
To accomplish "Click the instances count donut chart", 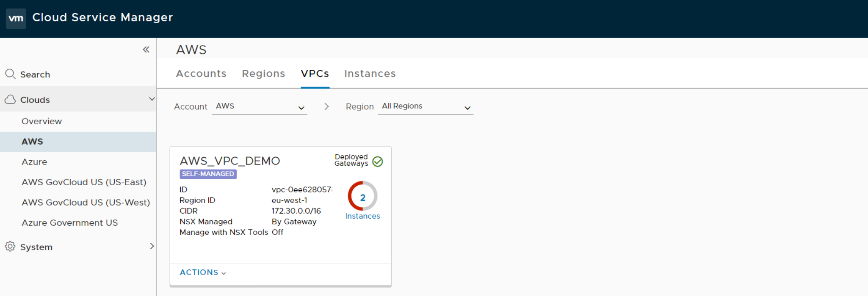I will click(x=362, y=196).
